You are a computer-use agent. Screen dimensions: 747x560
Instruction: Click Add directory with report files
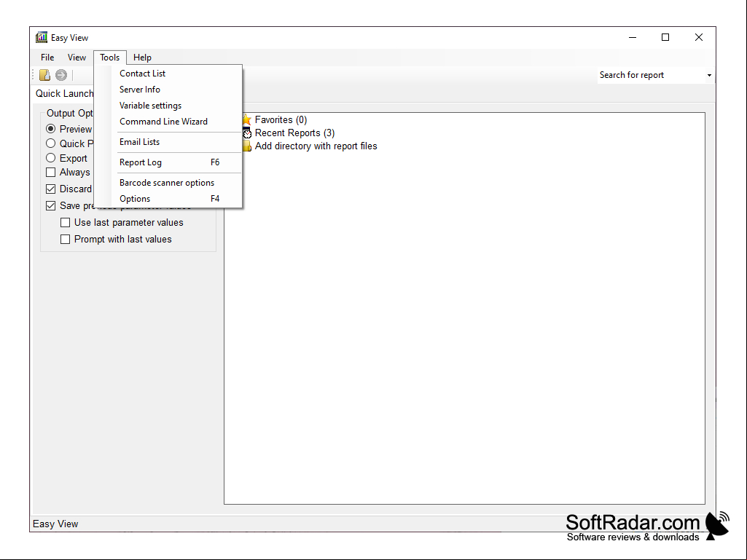(x=316, y=146)
